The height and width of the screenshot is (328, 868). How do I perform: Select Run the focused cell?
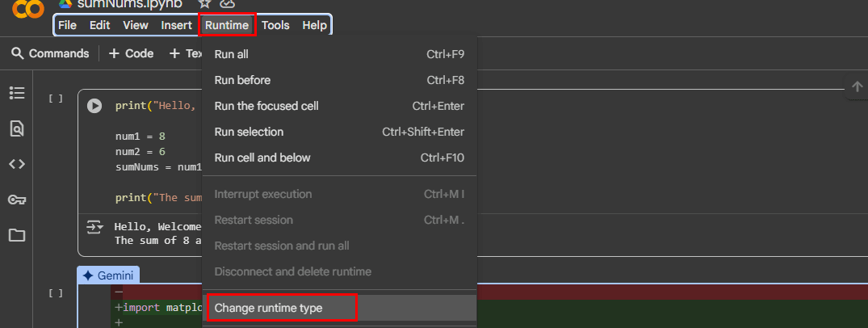tap(266, 106)
